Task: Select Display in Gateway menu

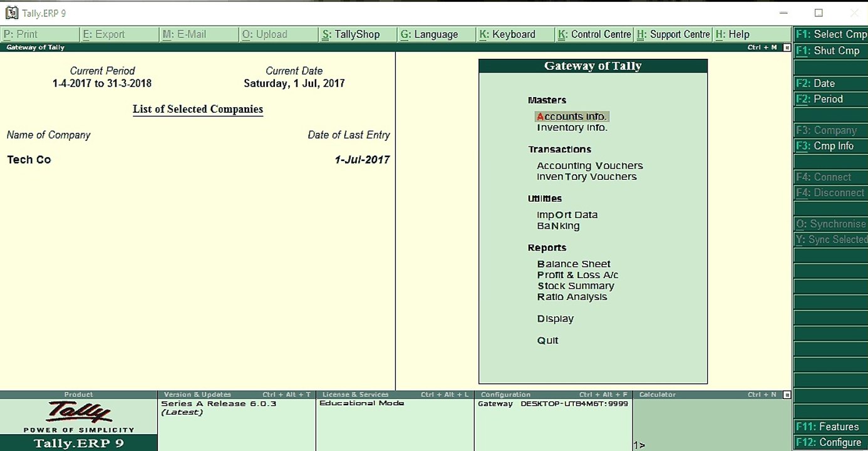Action: pos(555,319)
